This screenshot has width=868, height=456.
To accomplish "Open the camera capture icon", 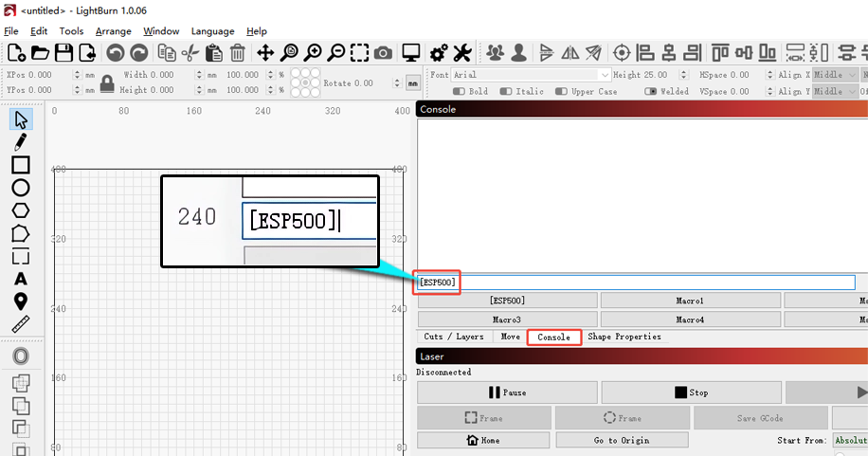I will [x=383, y=53].
